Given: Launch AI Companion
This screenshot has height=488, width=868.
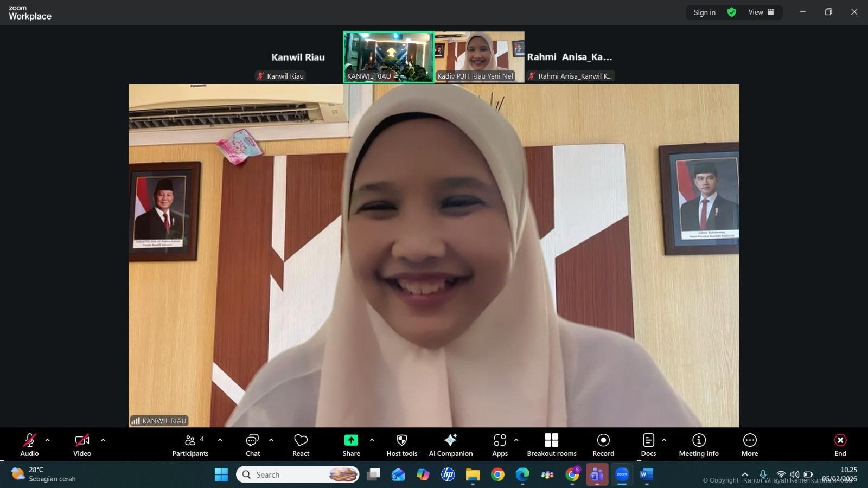Looking at the screenshot, I should [x=450, y=445].
